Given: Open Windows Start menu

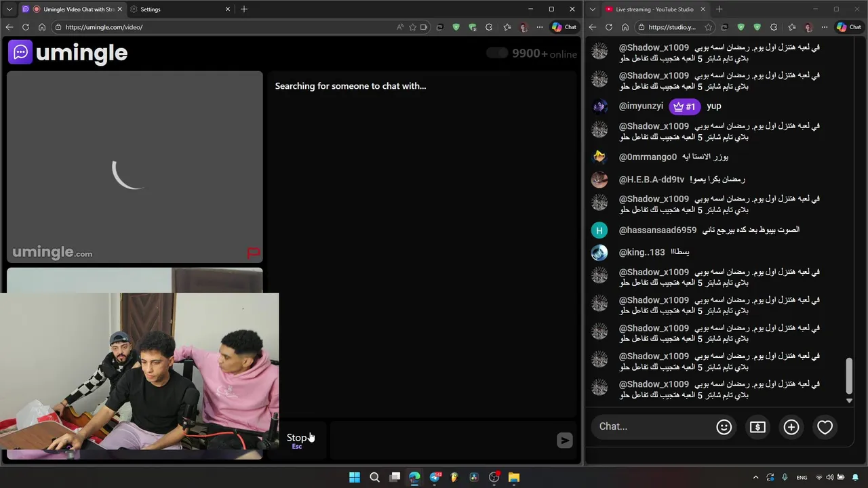Looking at the screenshot, I should 355,477.
